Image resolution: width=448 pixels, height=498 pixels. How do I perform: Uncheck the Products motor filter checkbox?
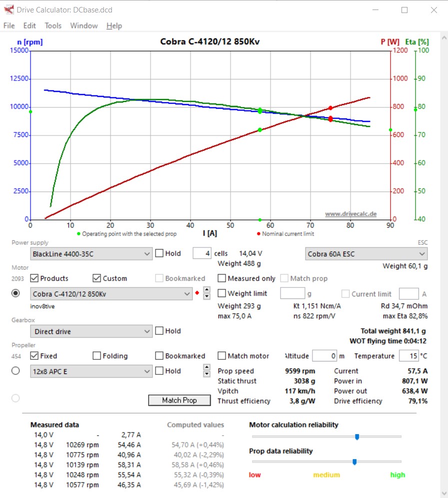pos(34,278)
